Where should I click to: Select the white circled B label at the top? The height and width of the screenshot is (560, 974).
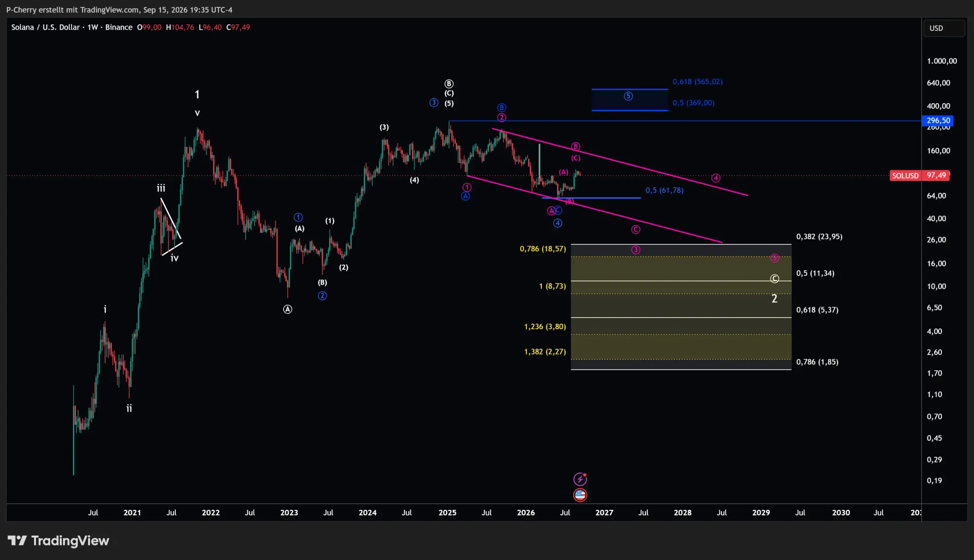tap(449, 84)
